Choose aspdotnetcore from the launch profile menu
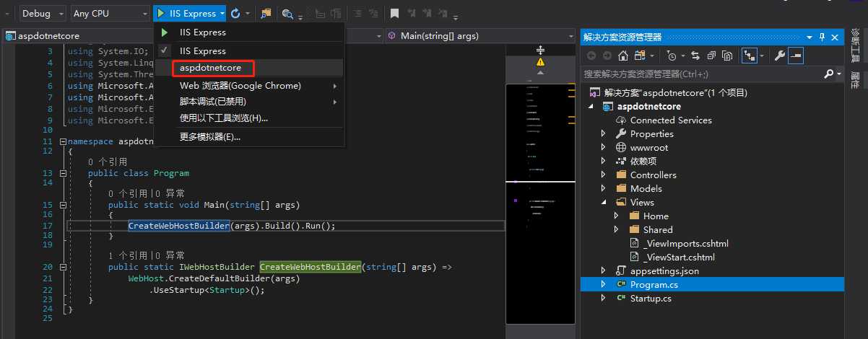Viewport: 868px width, 339px height. [211, 69]
